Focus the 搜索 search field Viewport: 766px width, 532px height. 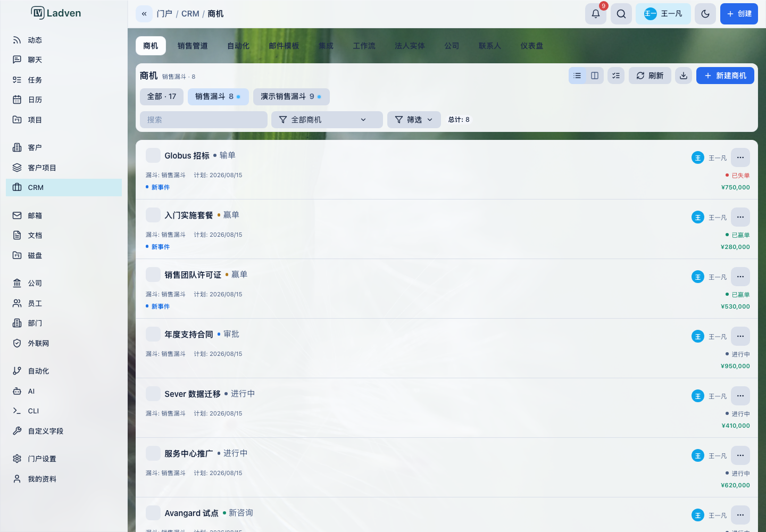click(204, 120)
